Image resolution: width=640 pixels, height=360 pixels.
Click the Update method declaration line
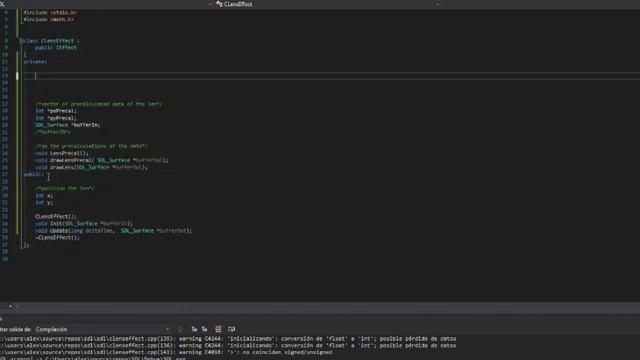click(x=113, y=231)
